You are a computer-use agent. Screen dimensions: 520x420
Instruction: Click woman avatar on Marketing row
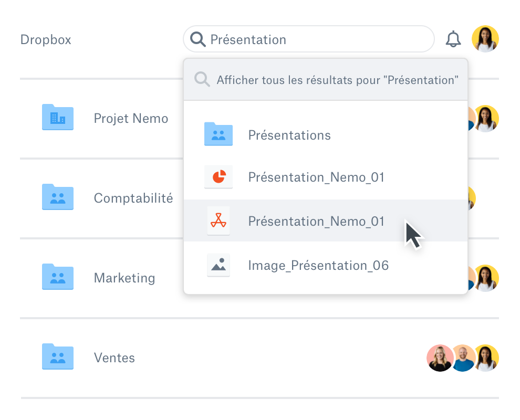(486, 278)
